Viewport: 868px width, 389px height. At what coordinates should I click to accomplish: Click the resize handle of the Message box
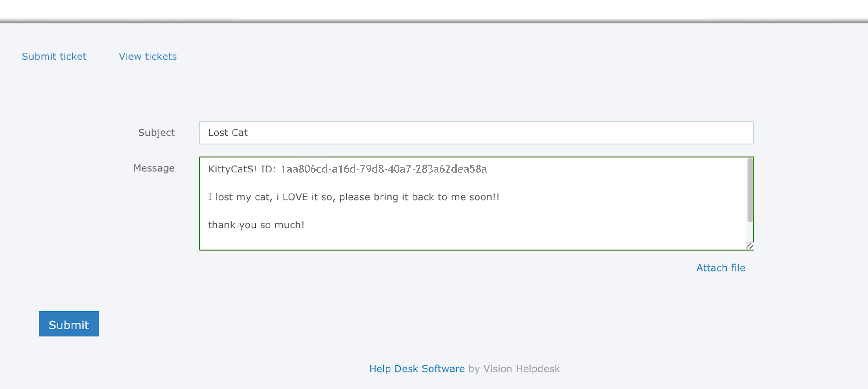[749, 246]
